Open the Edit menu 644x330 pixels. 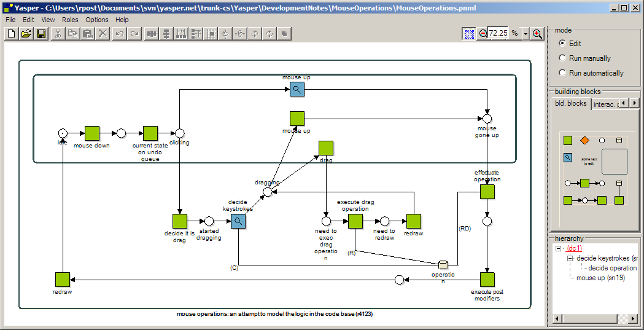[x=28, y=20]
